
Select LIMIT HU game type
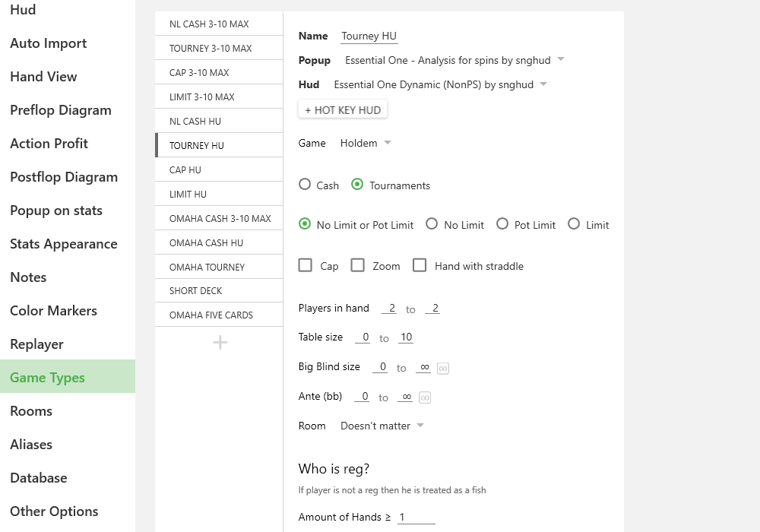[219, 194]
